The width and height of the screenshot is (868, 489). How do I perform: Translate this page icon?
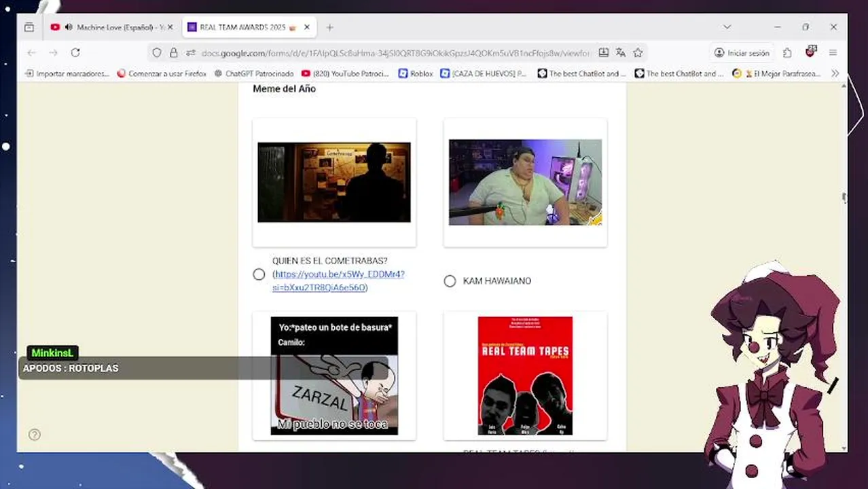620,52
